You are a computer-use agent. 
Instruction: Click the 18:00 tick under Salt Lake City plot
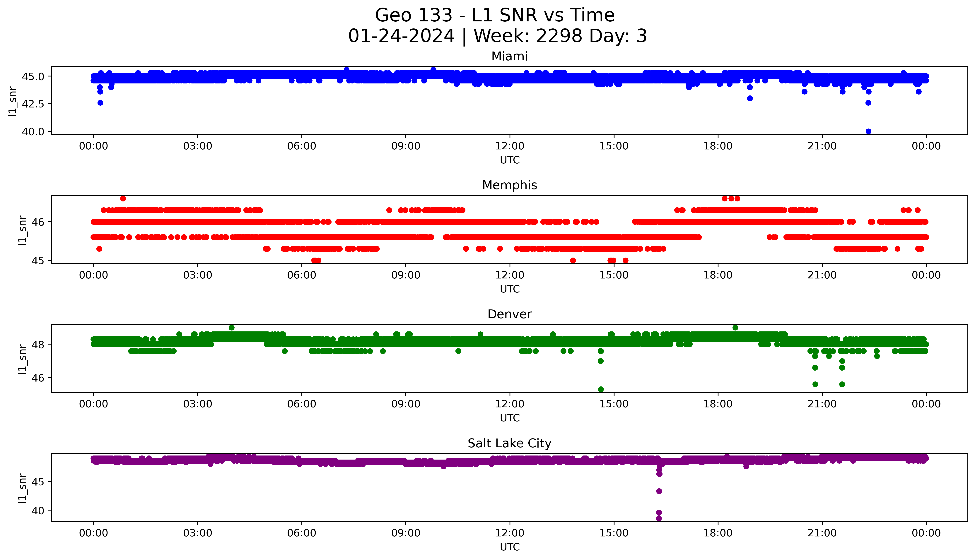718,533
